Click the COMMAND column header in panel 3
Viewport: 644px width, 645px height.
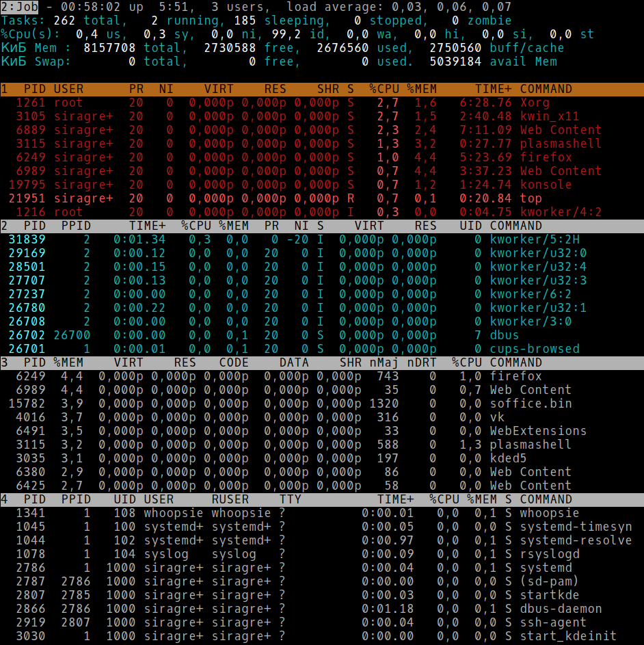point(515,363)
